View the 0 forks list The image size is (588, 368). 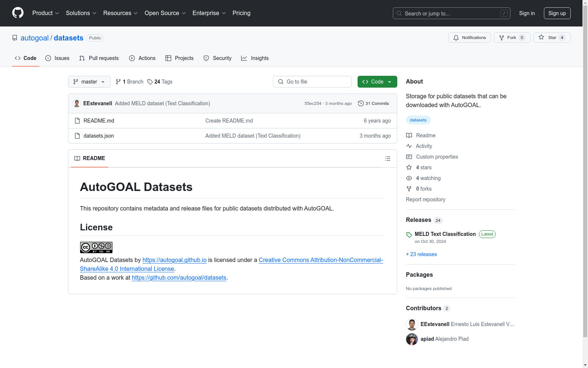[x=419, y=189]
